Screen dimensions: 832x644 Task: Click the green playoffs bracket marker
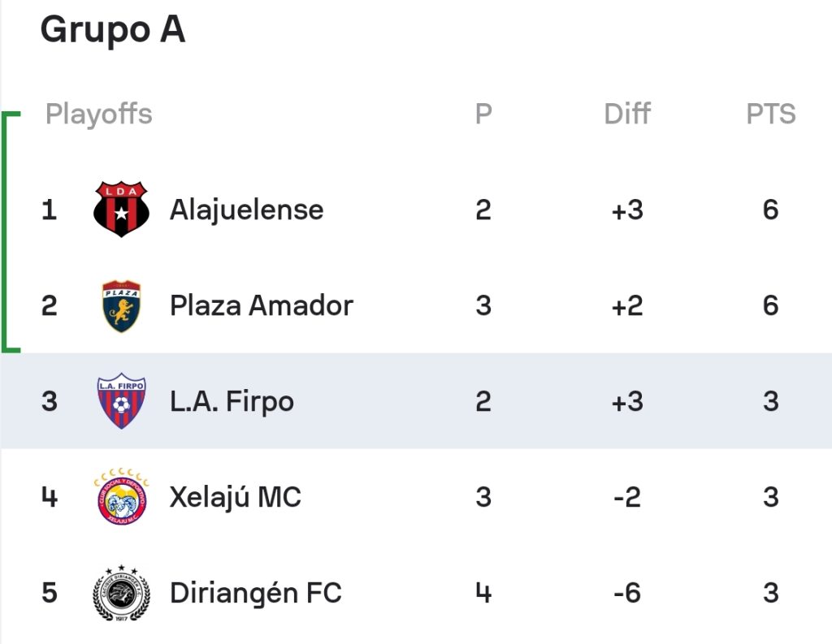point(11,231)
